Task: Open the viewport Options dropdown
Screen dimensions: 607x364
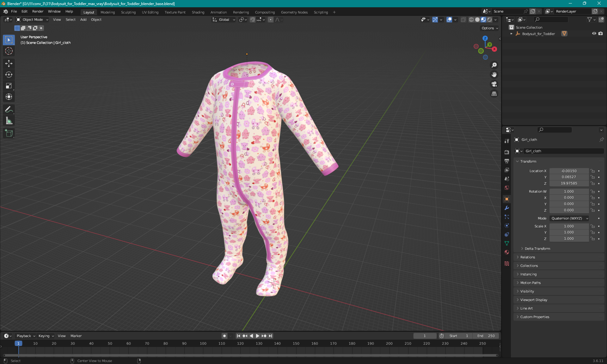Action: pyautogui.click(x=490, y=28)
